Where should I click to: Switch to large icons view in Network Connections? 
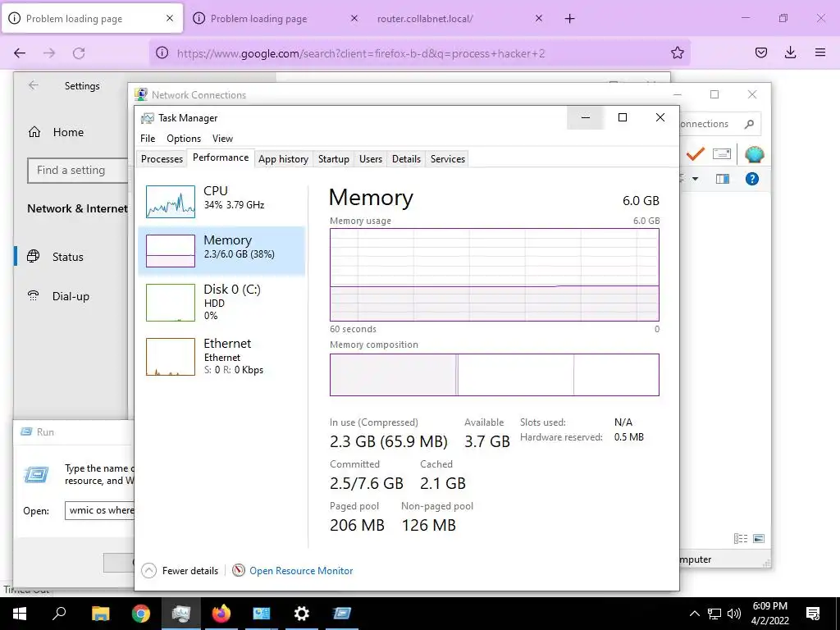(759, 538)
